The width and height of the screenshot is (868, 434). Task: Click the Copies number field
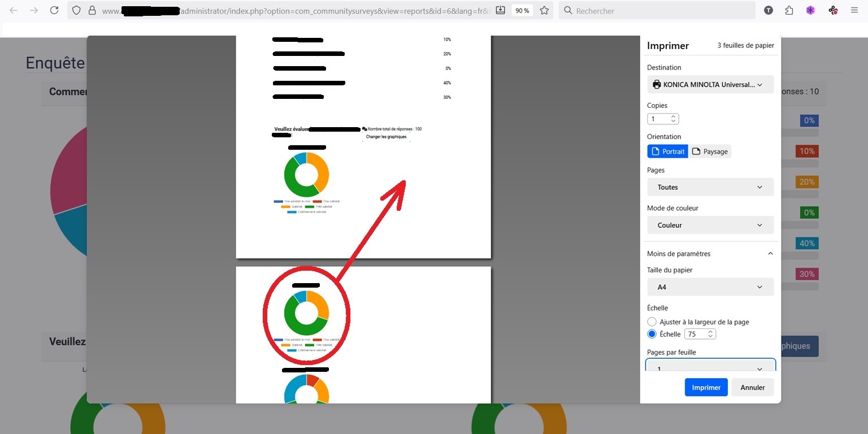(x=659, y=119)
